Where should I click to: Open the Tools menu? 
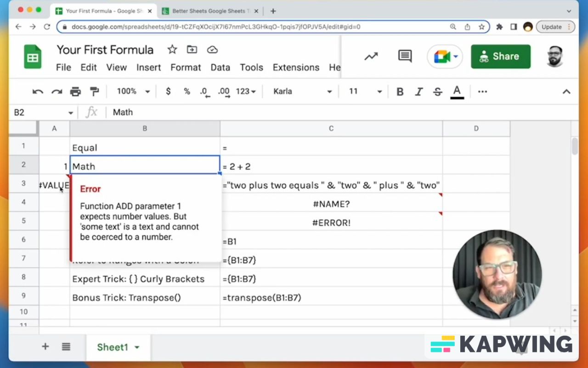pos(251,68)
